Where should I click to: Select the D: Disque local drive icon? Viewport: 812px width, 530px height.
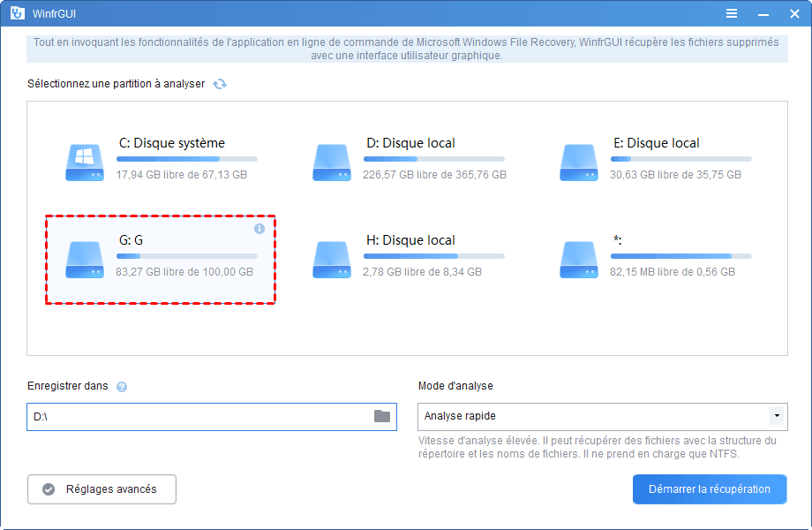click(x=332, y=163)
